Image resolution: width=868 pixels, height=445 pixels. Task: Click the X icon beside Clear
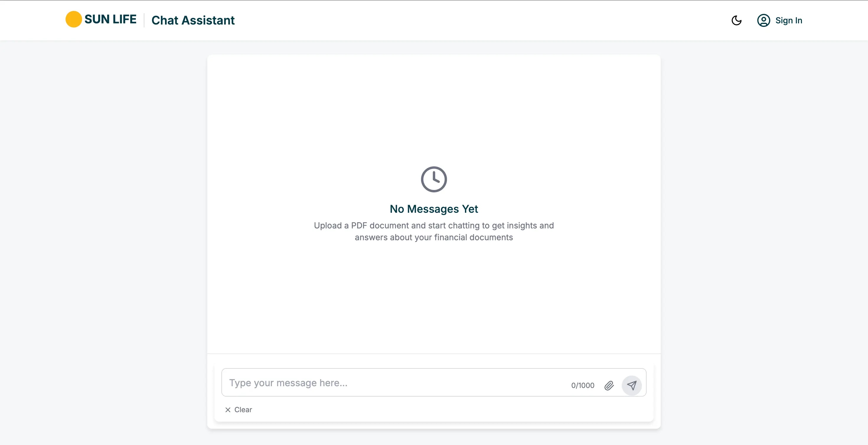(228, 410)
